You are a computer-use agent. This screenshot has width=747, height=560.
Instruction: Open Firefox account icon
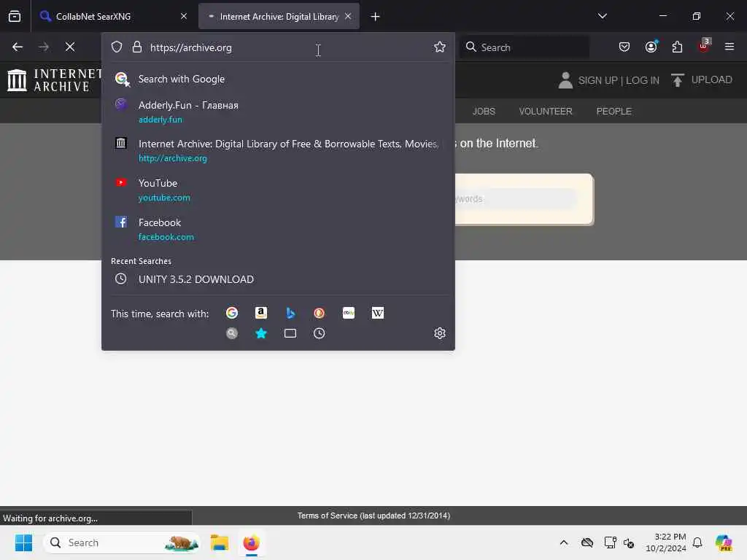tap(651, 47)
